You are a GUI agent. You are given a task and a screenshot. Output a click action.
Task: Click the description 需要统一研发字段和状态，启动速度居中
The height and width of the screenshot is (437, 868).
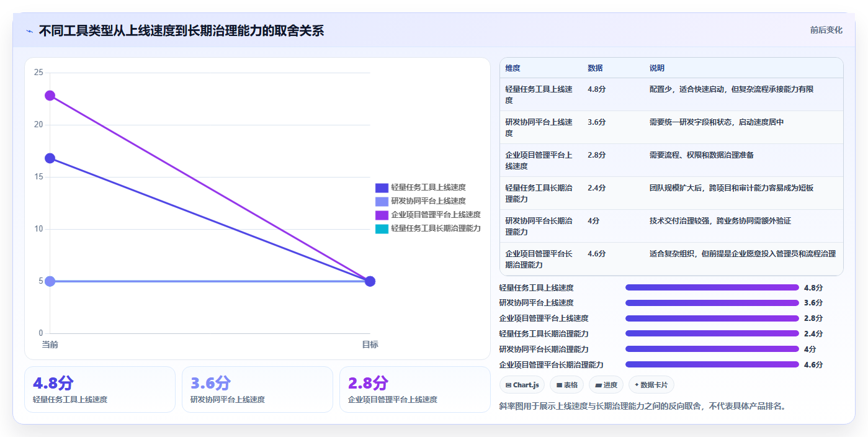717,122
